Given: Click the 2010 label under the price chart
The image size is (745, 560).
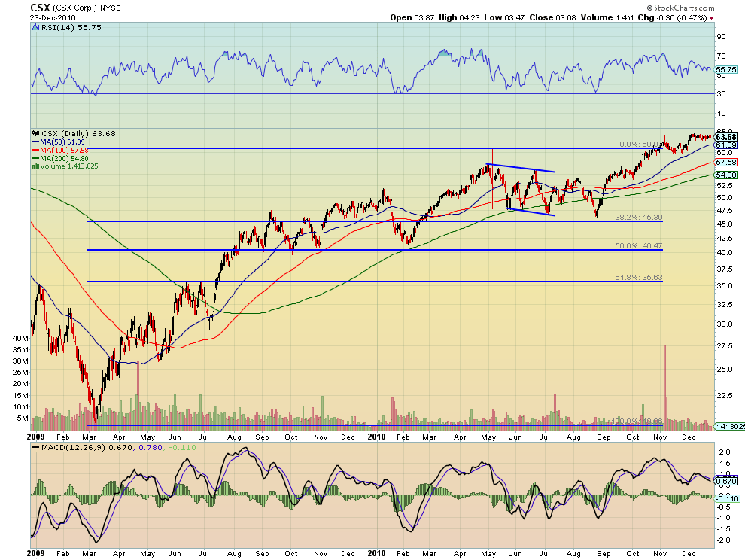Looking at the screenshot, I should coord(376,437).
